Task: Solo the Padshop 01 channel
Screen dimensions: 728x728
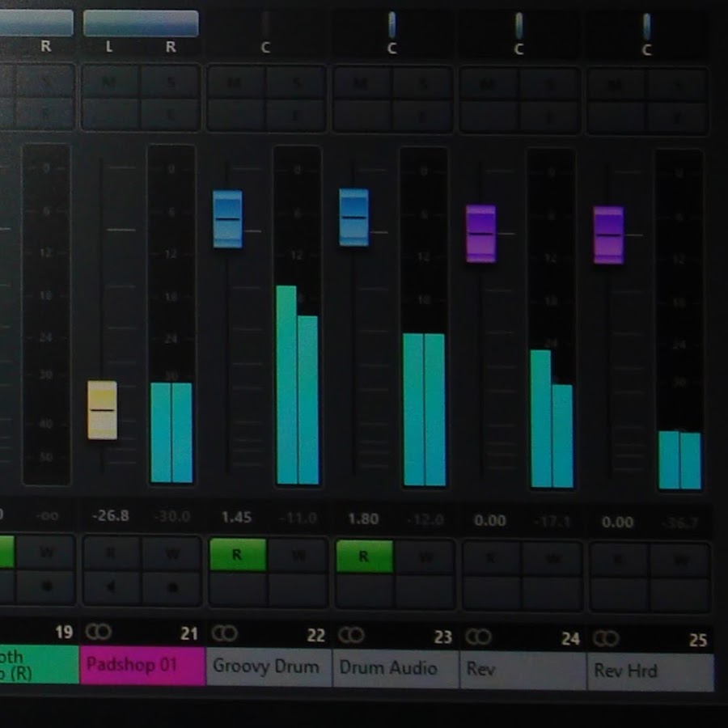Action: pos(171,83)
